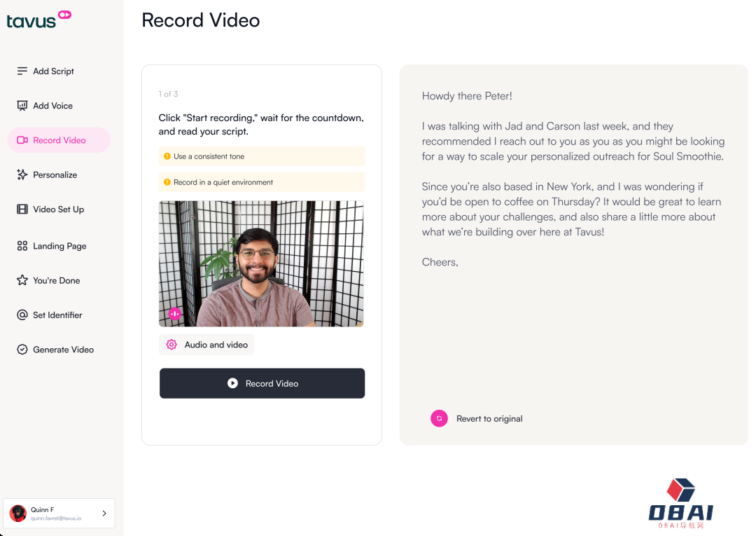Viewport: 756px width, 536px height.
Task: Click the pink audio waveform indicator on video
Action: [x=174, y=314]
